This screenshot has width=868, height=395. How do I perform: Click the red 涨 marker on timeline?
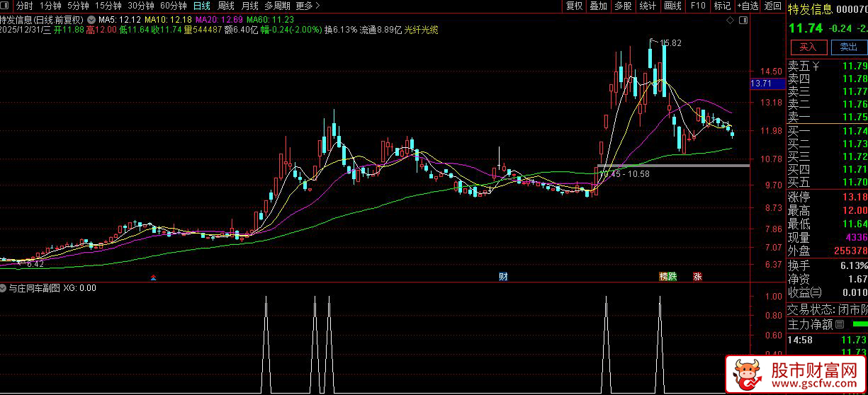(x=697, y=276)
